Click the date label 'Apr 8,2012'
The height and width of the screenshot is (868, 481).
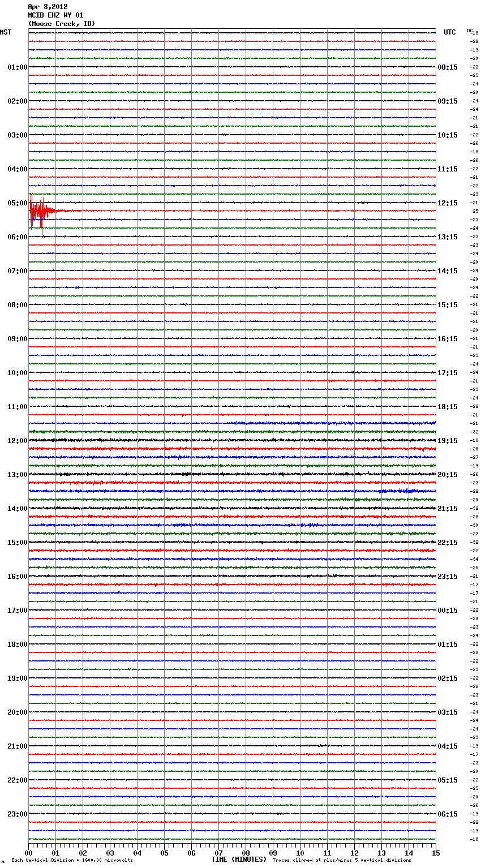pyautogui.click(x=48, y=7)
